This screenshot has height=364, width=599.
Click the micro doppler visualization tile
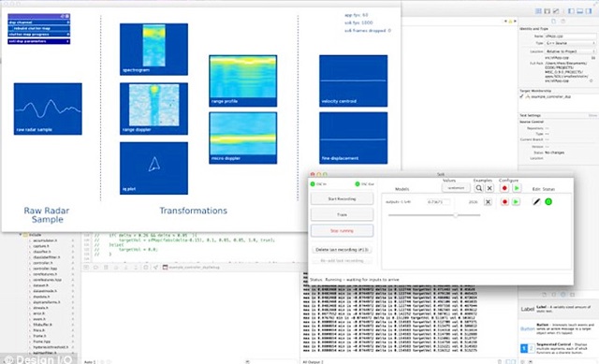point(243,138)
